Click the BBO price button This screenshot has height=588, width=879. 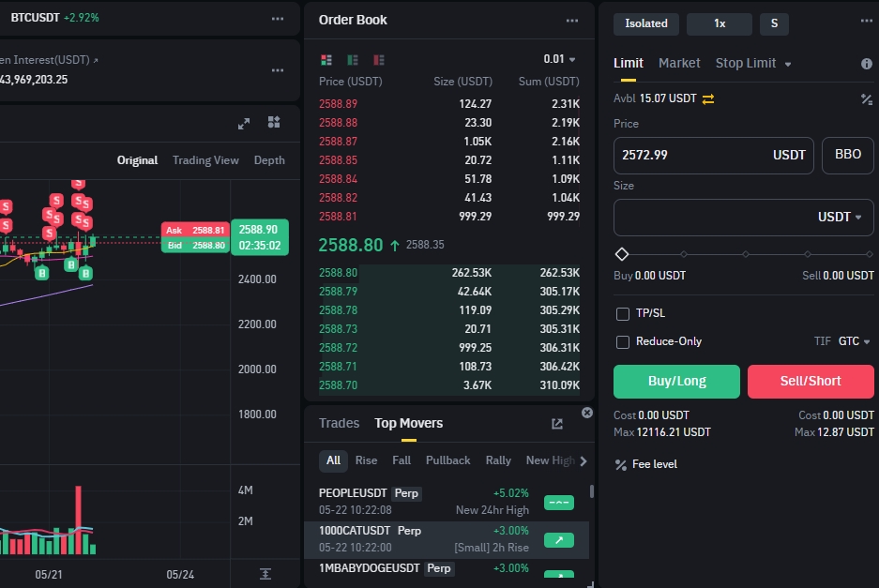point(847,155)
